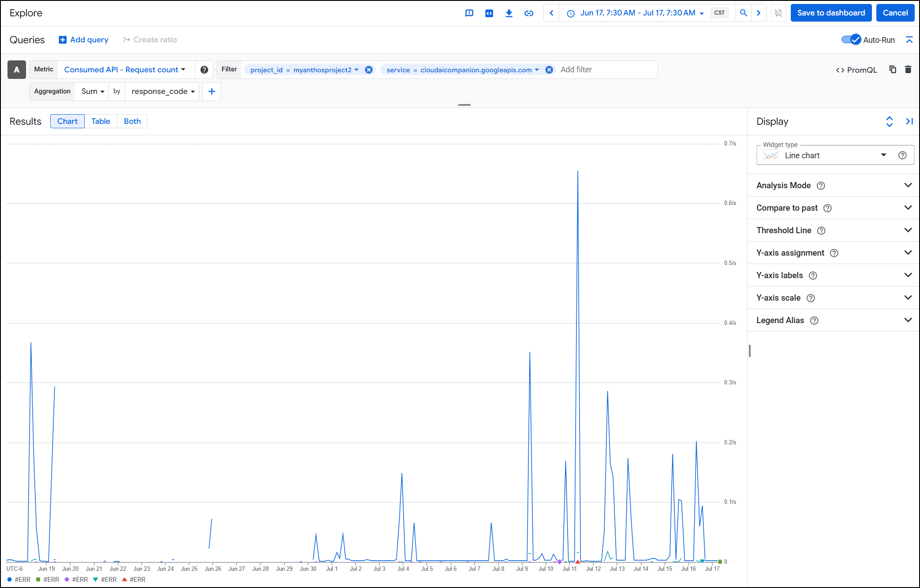Viewport: 920px width, 588px height.
Task: Click the teal triangle legend entry
Action: click(x=105, y=580)
